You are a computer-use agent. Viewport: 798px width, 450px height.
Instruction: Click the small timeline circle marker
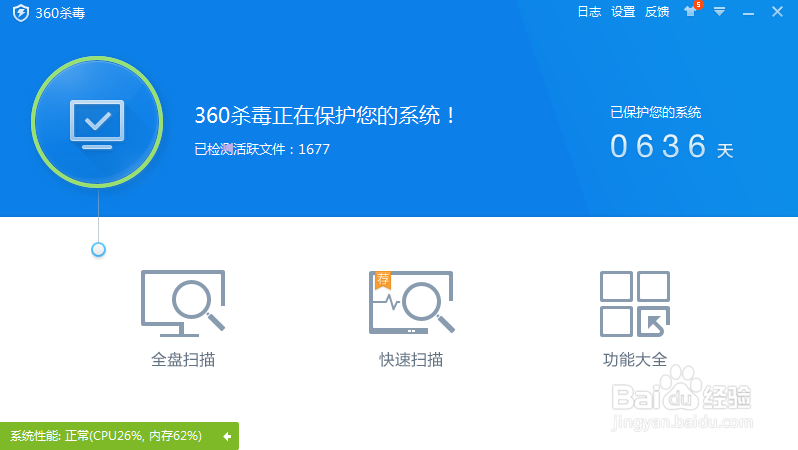pos(98,249)
